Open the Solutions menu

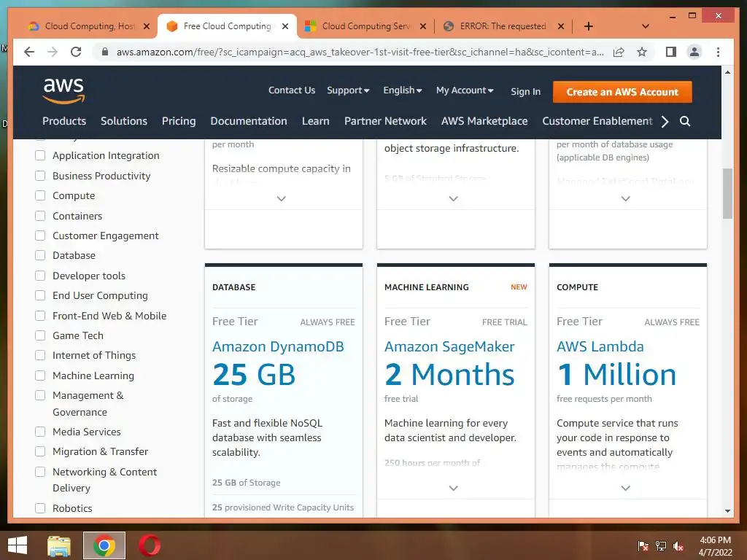pyautogui.click(x=124, y=121)
